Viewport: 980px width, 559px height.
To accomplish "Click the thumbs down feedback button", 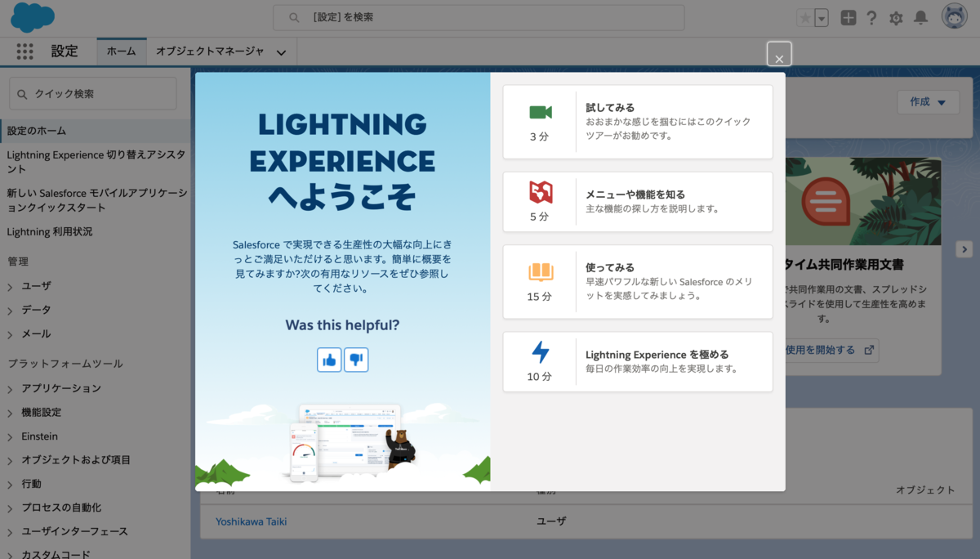I will tap(356, 360).
